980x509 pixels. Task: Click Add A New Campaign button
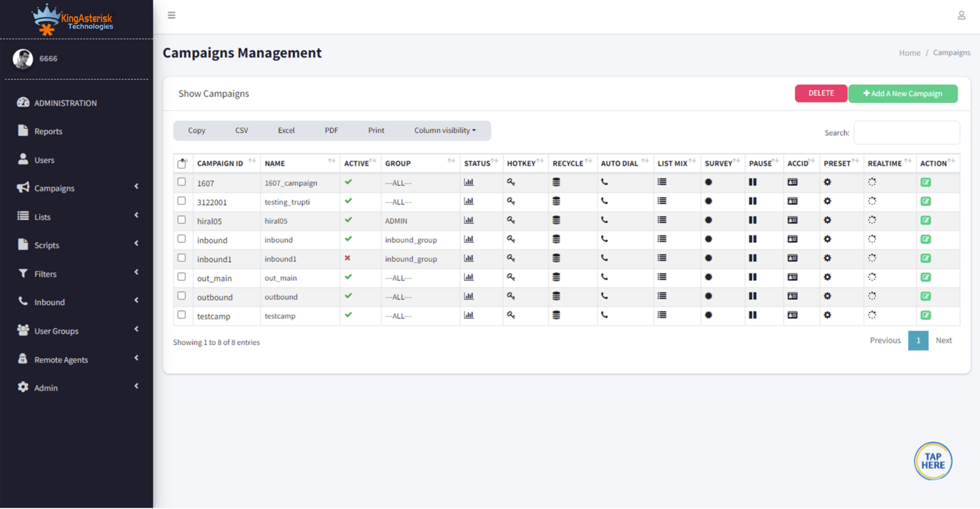pos(903,93)
